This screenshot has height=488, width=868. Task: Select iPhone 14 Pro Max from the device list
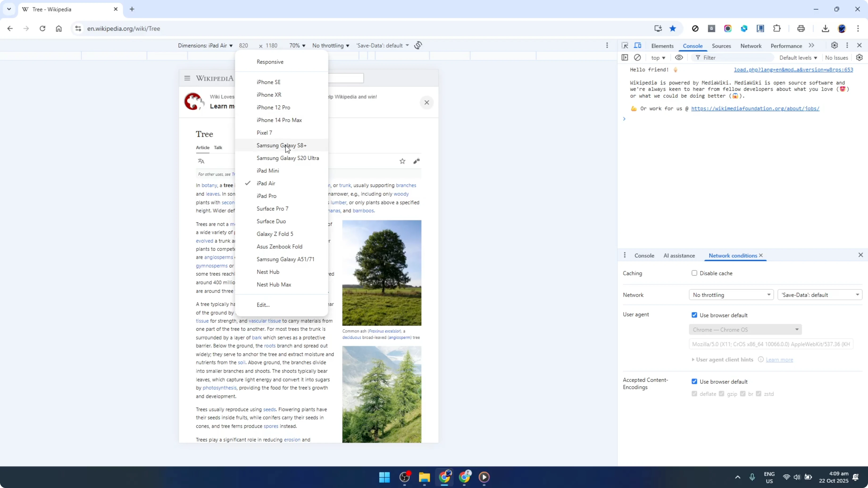pyautogui.click(x=279, y=120)
